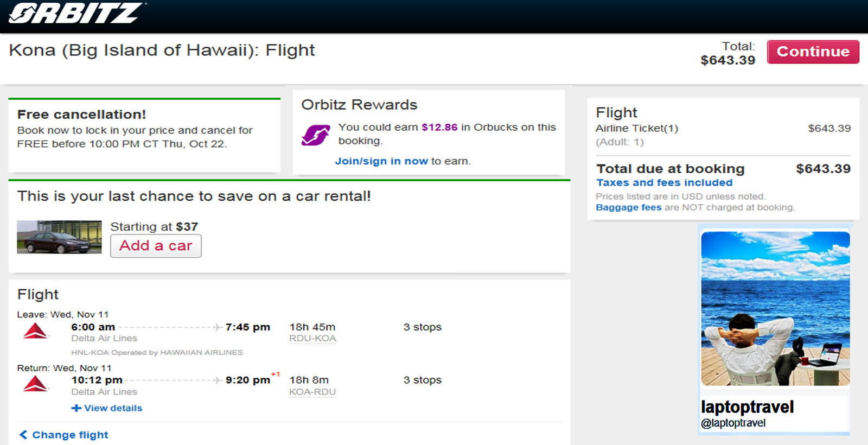Click the Change flight link
This screenshot has height=445, width=868.
[70, 435]
